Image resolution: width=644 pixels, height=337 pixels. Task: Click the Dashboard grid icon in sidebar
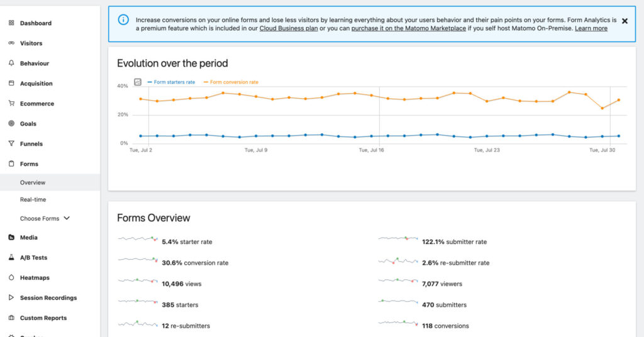click(x=11, y=23)
